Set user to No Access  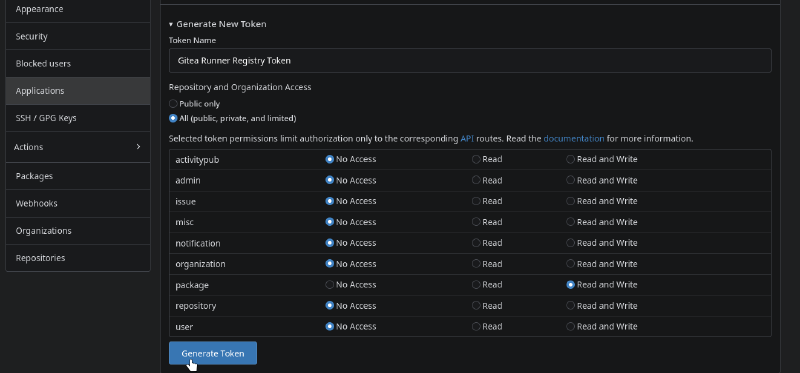point(330,327)
